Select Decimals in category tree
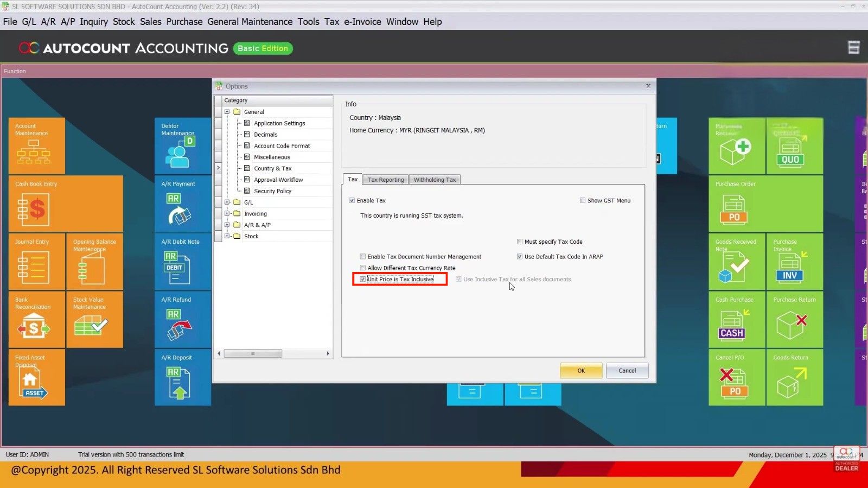This screenshot has width=868, height=488. pos(266,135)
